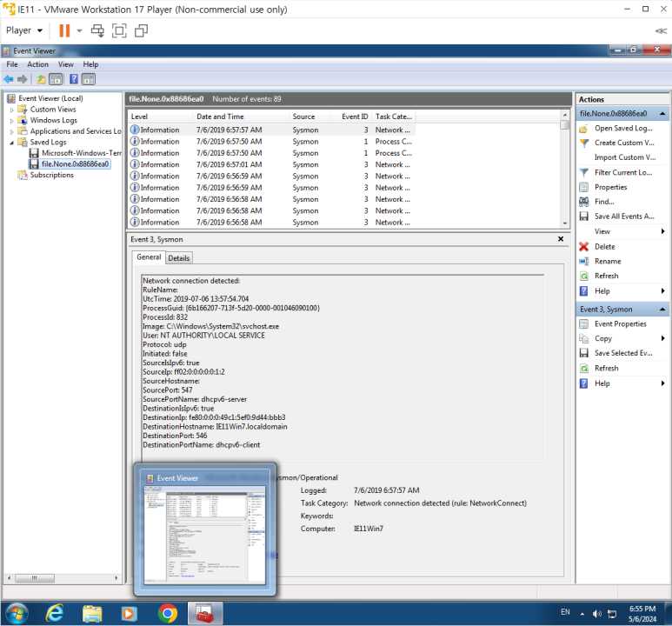Open the View menu
672x626 pixels.
pos(65,64)
